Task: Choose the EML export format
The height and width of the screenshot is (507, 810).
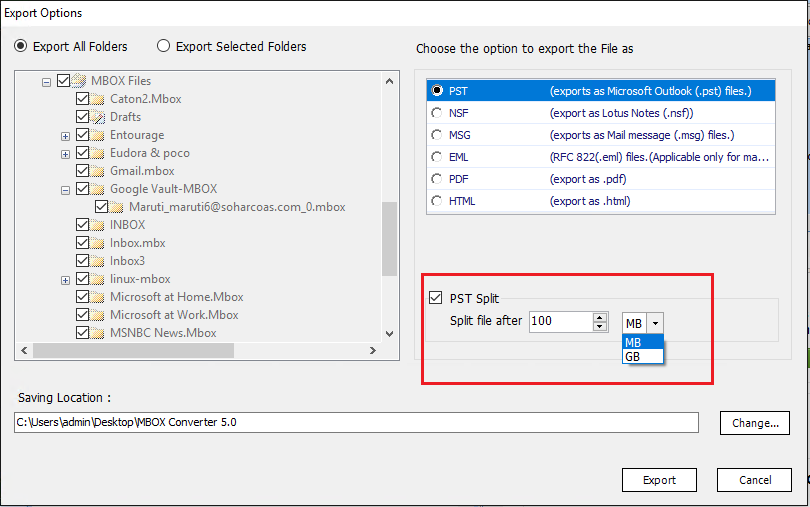Action: (x=437, y=157)
